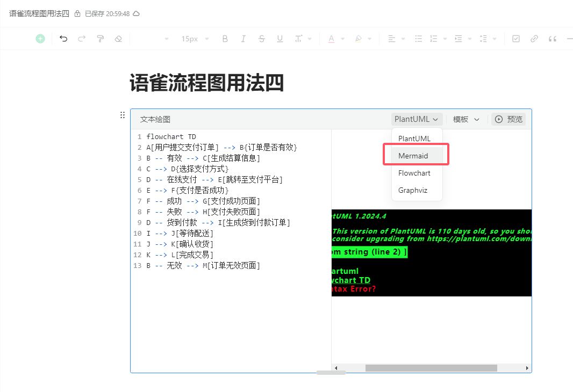Expand the font color picker arrow
573x392 pixels.
point(343,39)
